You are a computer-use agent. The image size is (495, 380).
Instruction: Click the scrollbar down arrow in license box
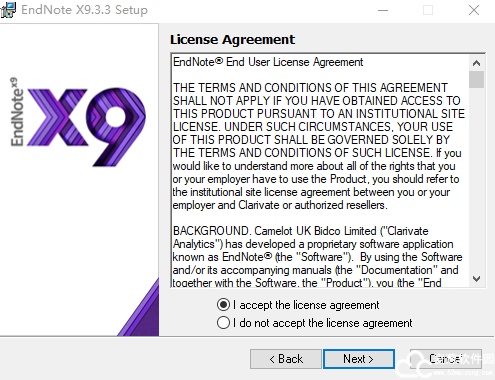point(476,279)
